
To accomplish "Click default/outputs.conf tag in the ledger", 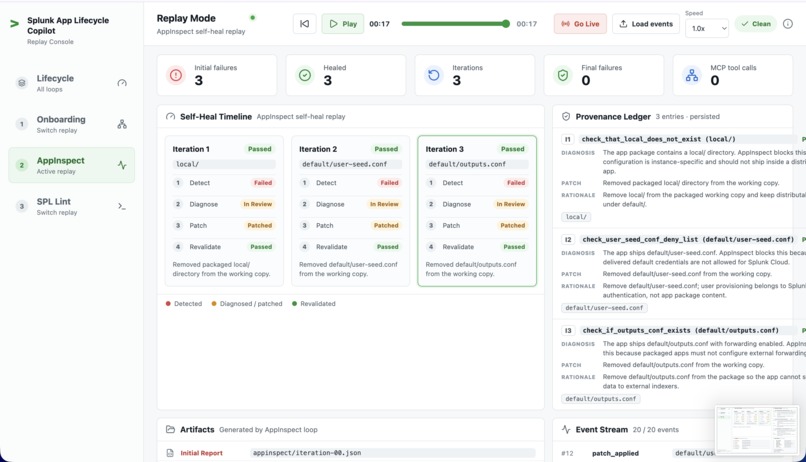I will (x=600, y=399).
